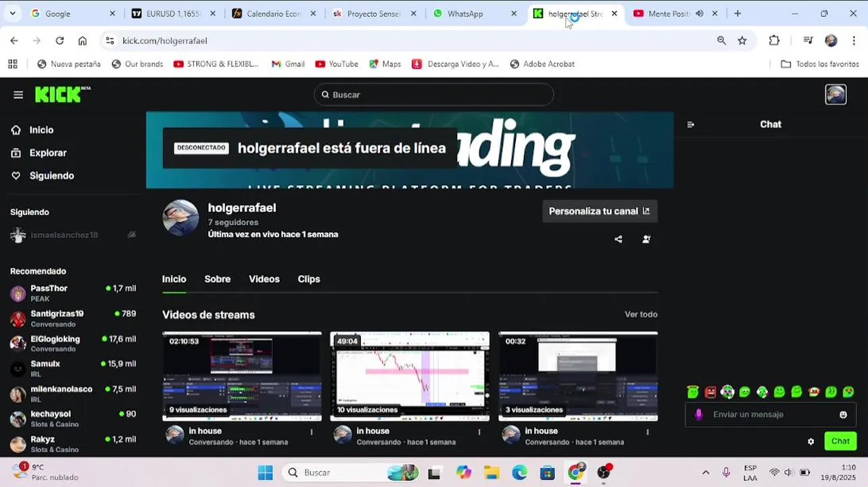Image resolution: width=868 pixels, height=487 pixels.
Task: Click Personaliza tu canal button
Action: point(599,211)
